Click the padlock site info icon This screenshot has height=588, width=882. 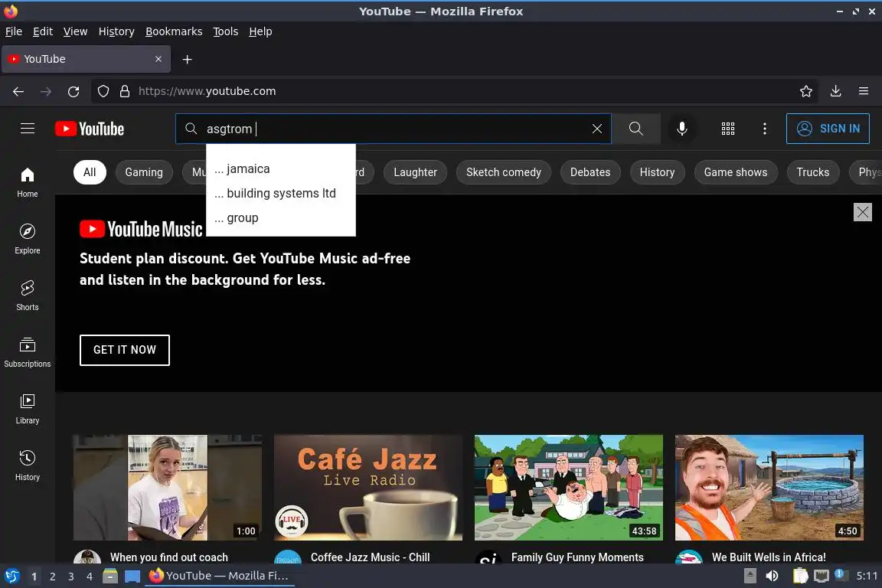point(125,91)
